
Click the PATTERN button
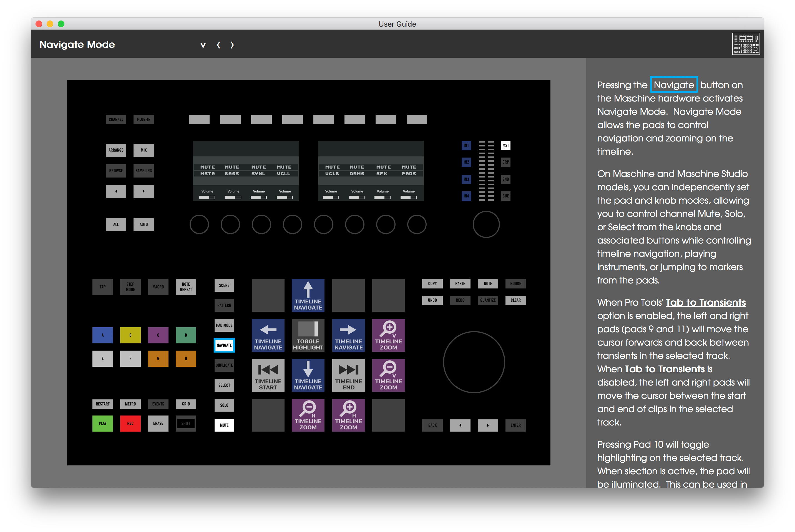coord(224,305)
